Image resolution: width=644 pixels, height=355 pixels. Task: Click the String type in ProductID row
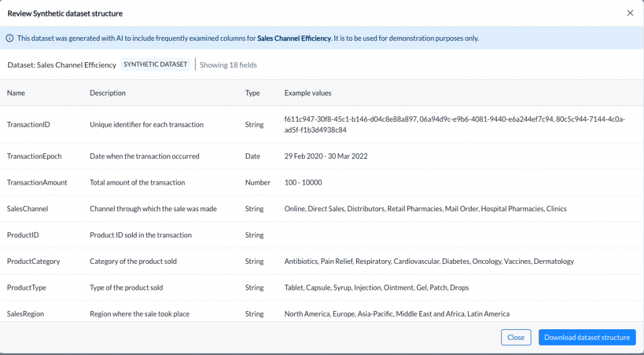point(254,235)
